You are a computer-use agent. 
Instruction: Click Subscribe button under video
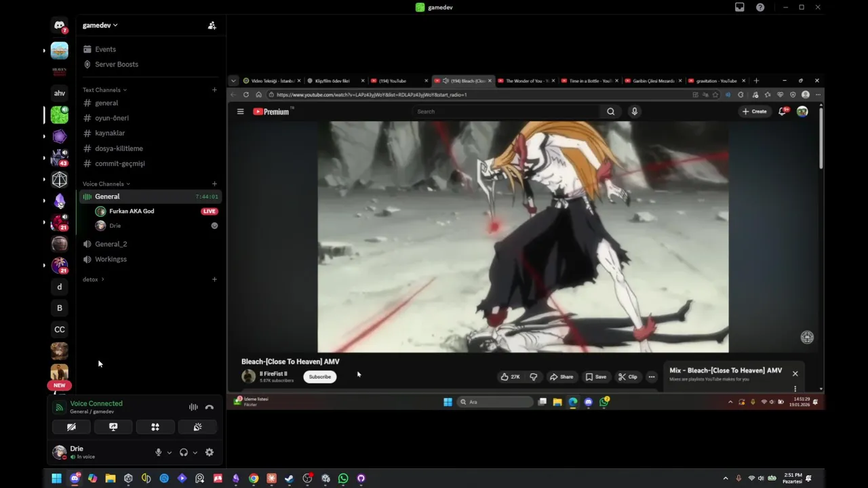[x=320, y=377]
